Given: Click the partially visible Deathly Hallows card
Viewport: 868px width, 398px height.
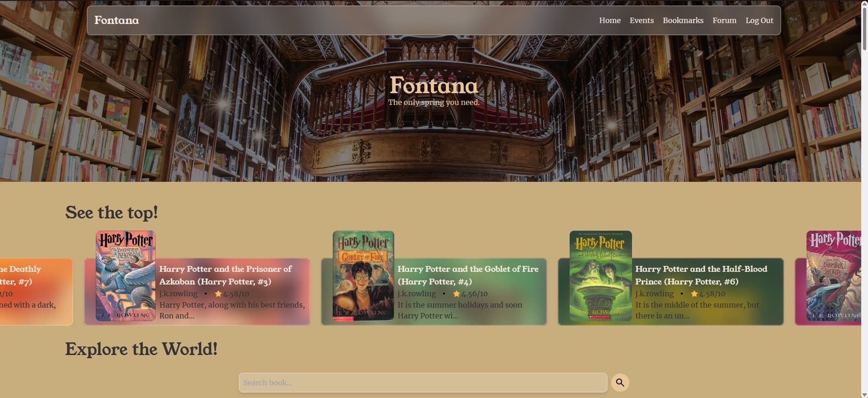Looking at the screenshot, I should pyautogui.click(x=36, y=292).
